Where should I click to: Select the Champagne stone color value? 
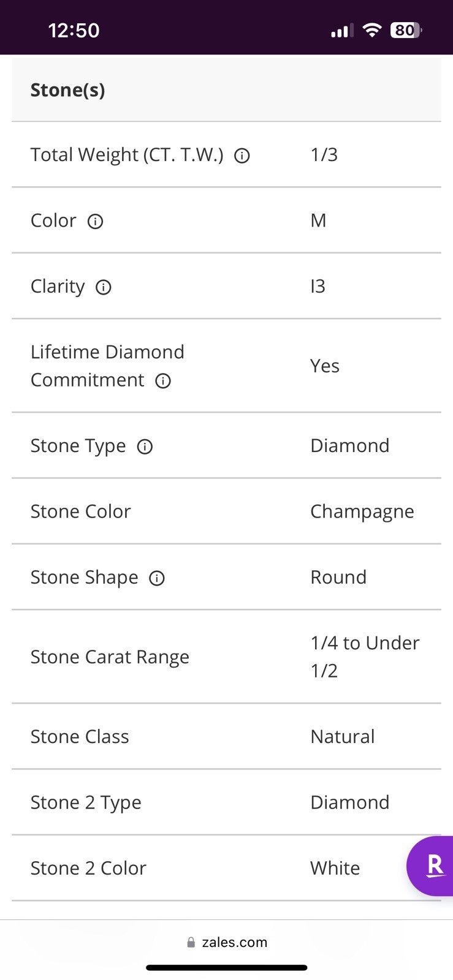click(x=362, y=511)
